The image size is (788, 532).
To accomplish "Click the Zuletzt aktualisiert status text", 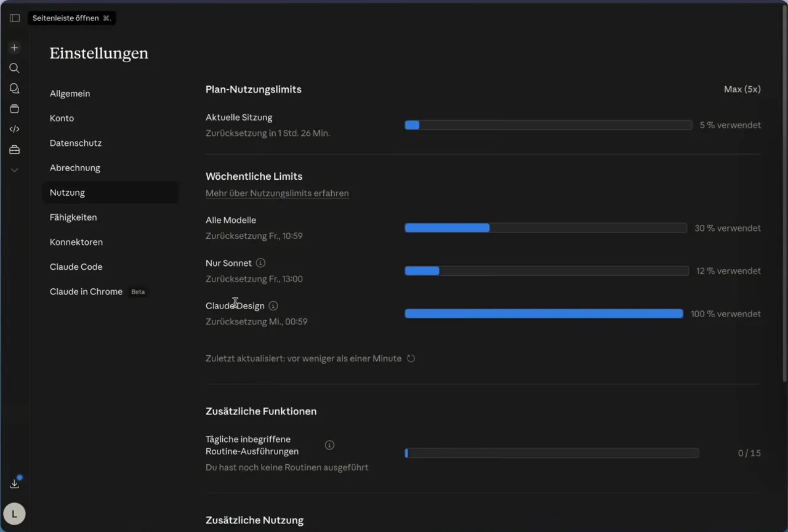I will [x=304, y=358].
